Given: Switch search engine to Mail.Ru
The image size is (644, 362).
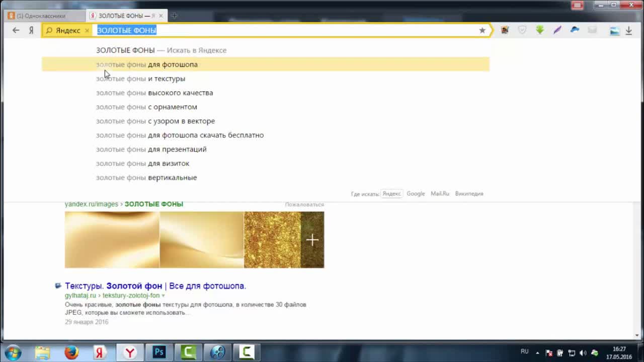Looking at the screenshot, I should tap(440, 194).
